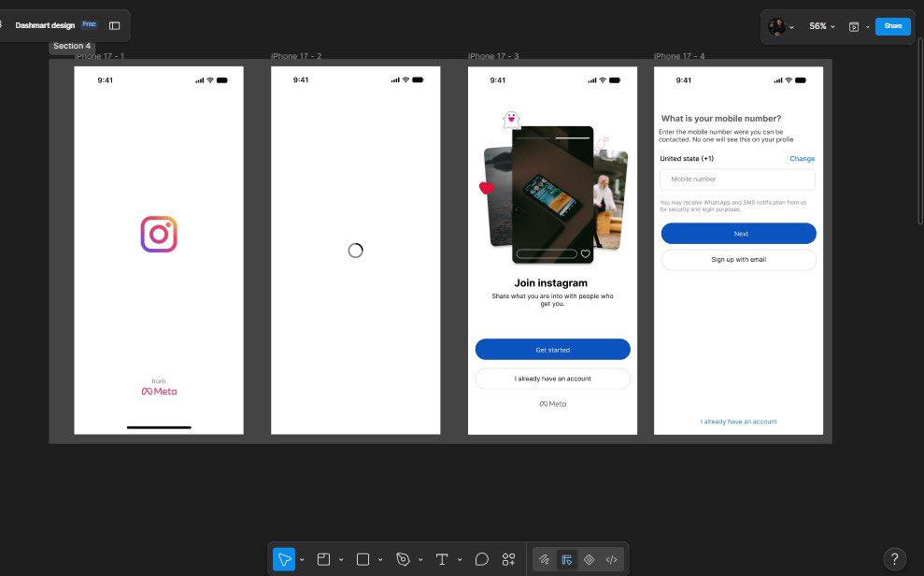
Task: Click the Get started button
Action: pos(553,350)
